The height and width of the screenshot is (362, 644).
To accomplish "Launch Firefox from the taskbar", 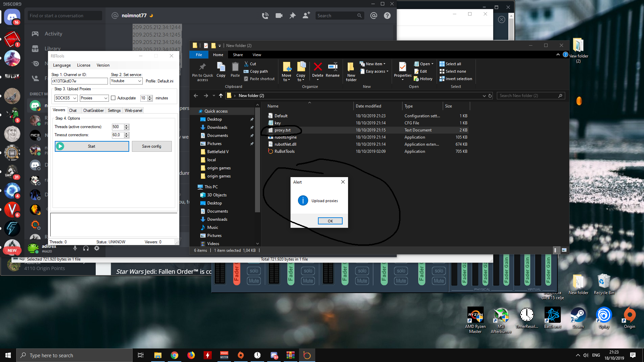I will (191, 355).
